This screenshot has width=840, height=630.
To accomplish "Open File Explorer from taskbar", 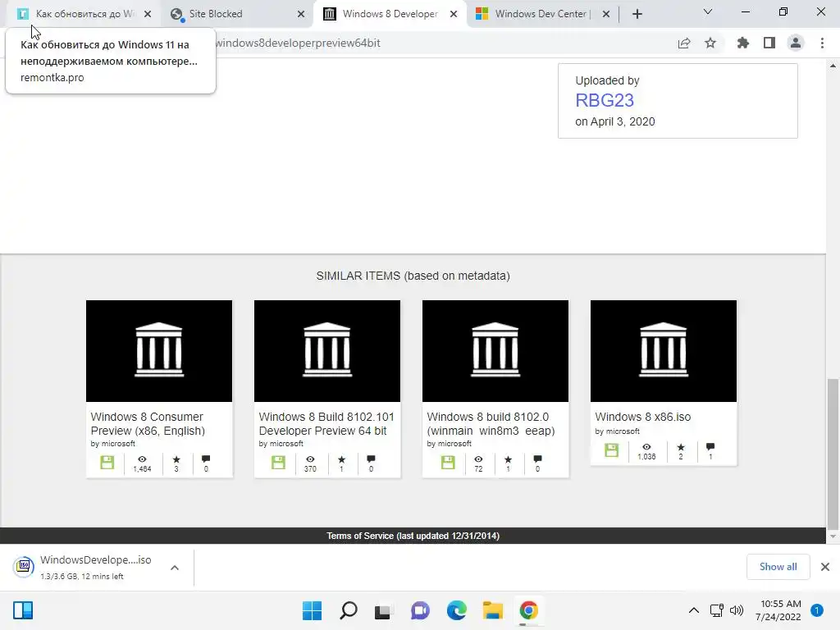I will pyautogui.click(x=492, y=610).
